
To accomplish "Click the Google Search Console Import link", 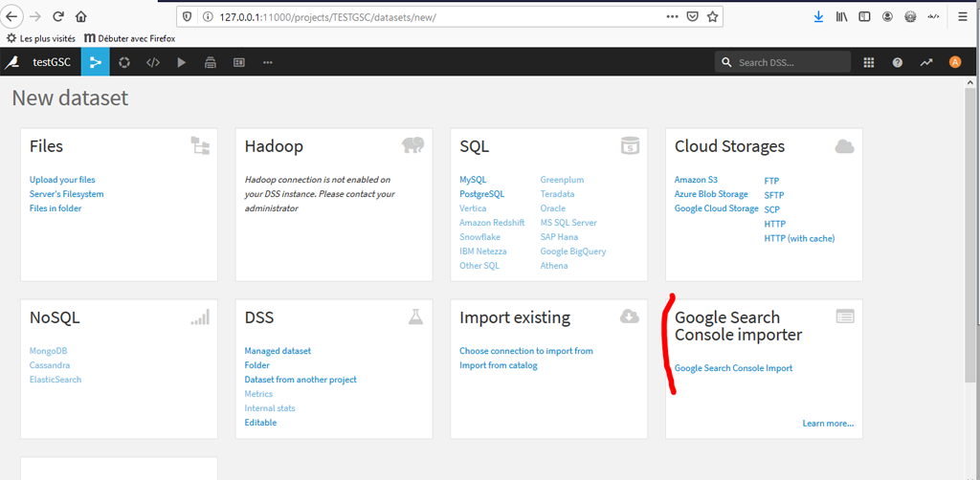I will point(733,368).
